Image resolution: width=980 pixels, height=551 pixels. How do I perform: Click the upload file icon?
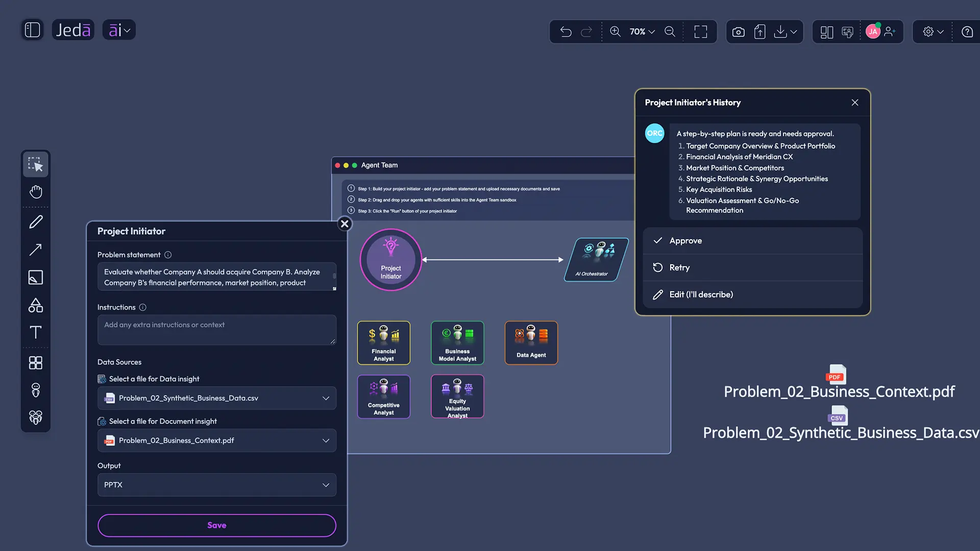tap(759, 32)
